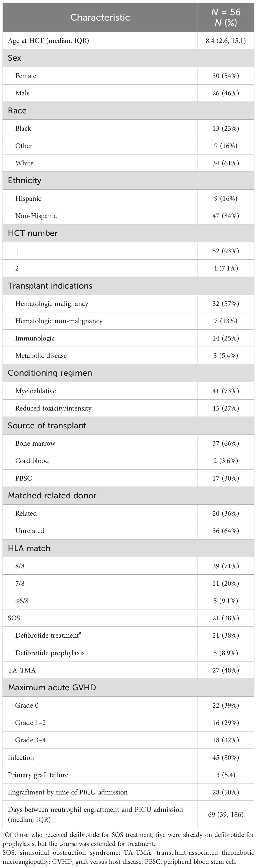Click the Cord blood row label
The image size is (257, 868).
[32, 461]
